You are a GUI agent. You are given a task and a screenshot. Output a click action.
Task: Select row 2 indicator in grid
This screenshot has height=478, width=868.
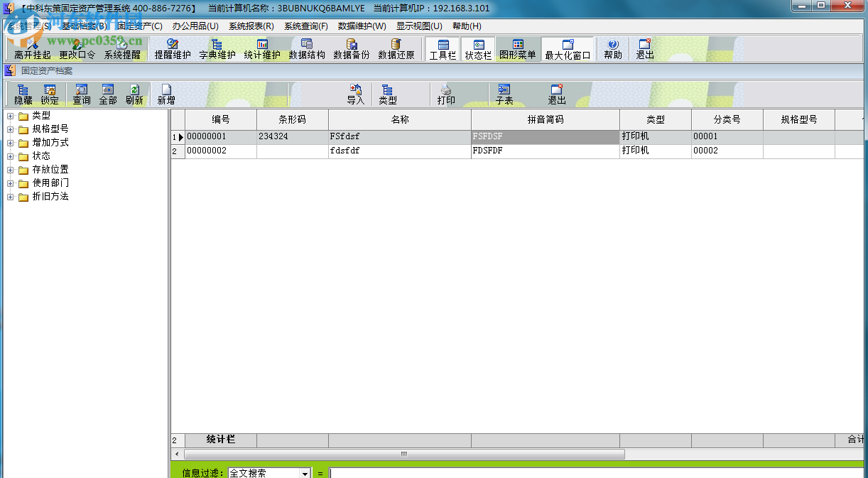click(178, 151)
